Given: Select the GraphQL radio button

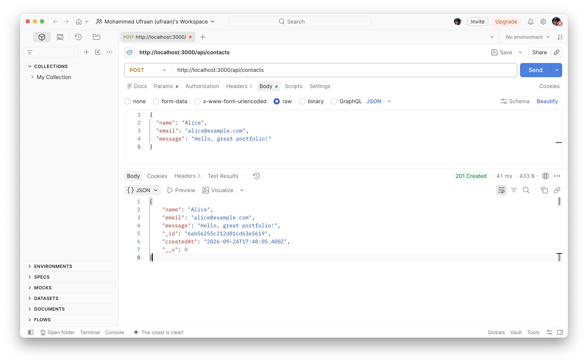Looking at the screenshot, I should [x=334, y=101].
